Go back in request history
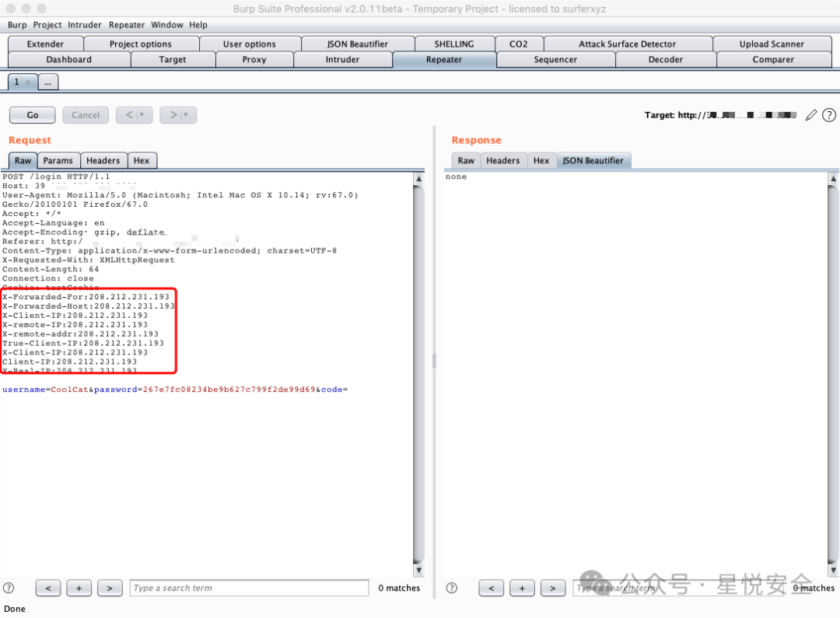 pos(135,115)
